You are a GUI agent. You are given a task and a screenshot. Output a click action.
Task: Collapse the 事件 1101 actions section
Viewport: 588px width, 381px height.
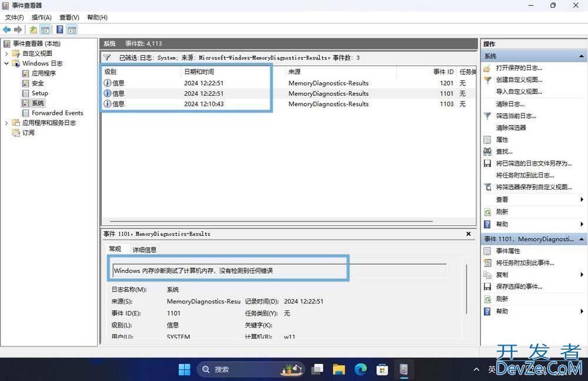[x=582, y=239]
